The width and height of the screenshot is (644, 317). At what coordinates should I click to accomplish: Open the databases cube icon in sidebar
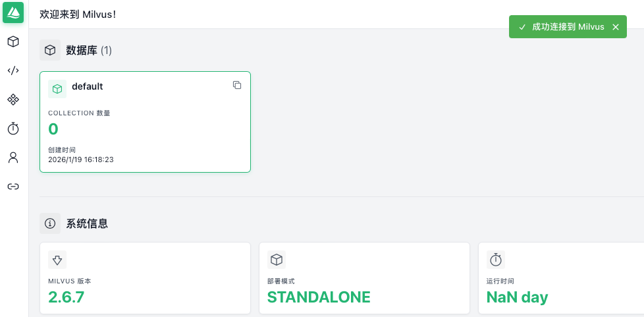13,42
